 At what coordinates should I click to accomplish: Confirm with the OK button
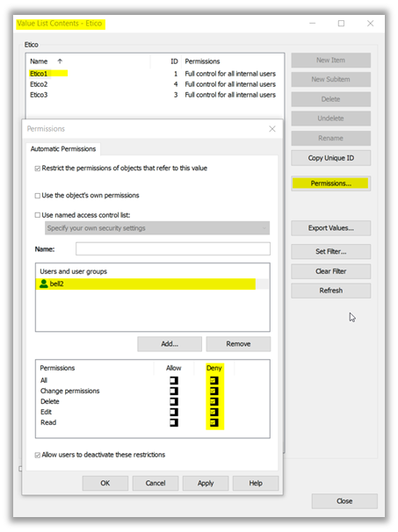[x=105, y=483]
